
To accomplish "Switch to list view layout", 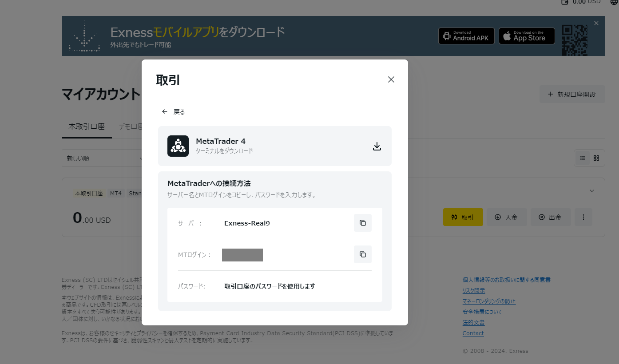I will 583,158.
